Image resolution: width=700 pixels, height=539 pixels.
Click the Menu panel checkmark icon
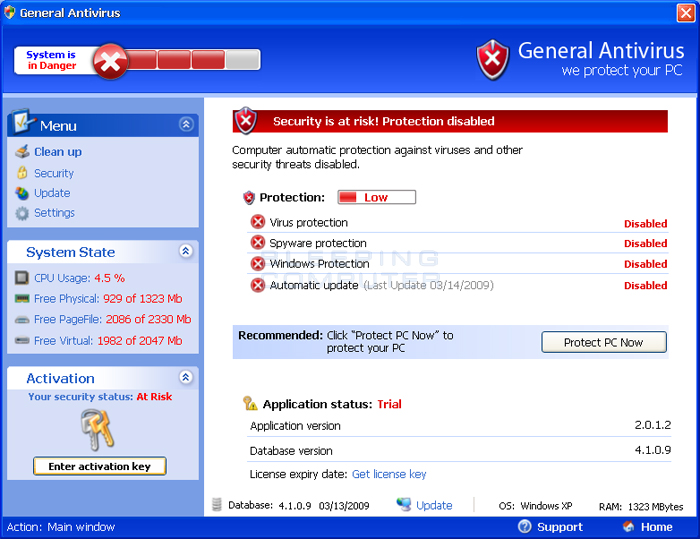tap(23, 121)
